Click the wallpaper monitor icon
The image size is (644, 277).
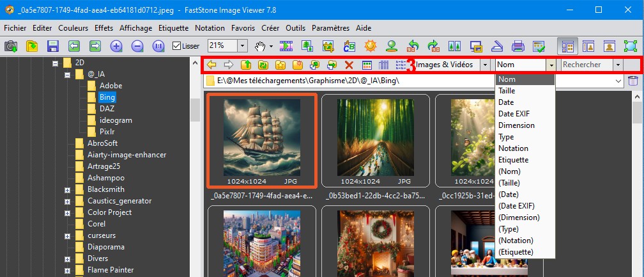point(476,45)
